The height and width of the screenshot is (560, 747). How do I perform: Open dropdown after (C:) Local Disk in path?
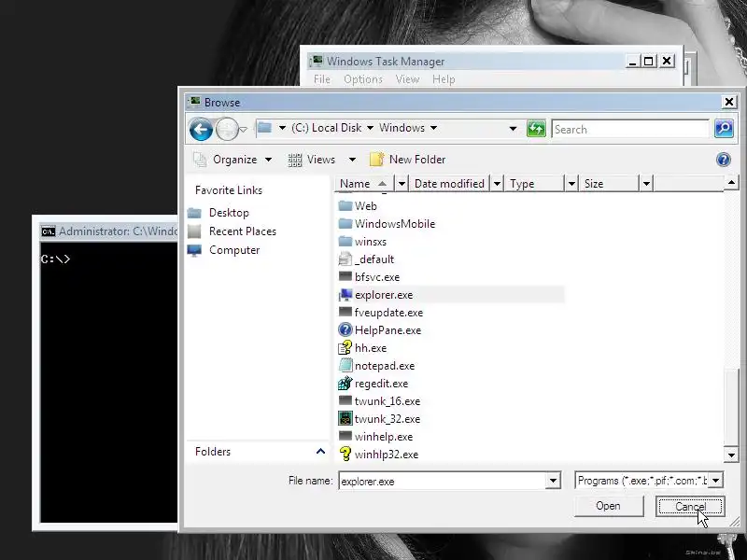tap(370, 128)
